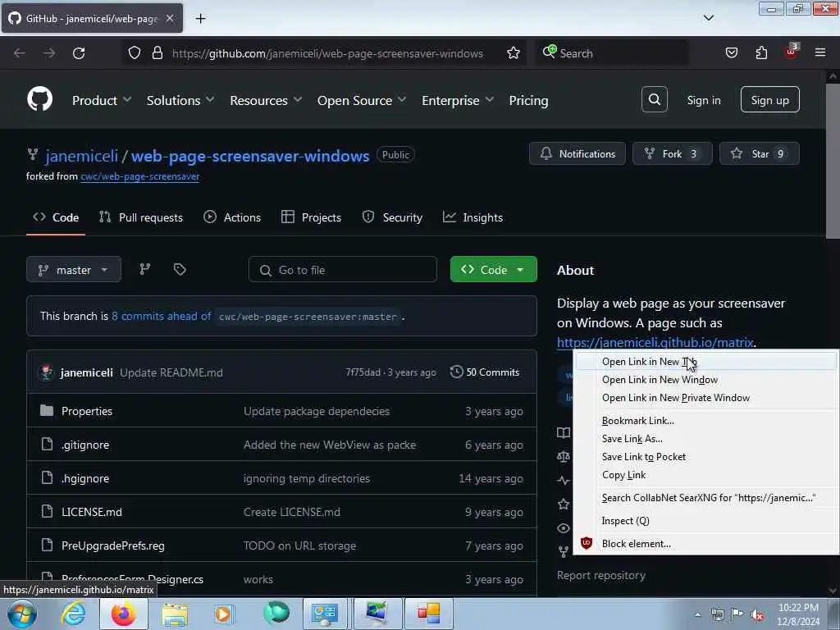Click the padlock site info icon
The width and height of the screenshot is (840, 630).
(x=157, y=53)
